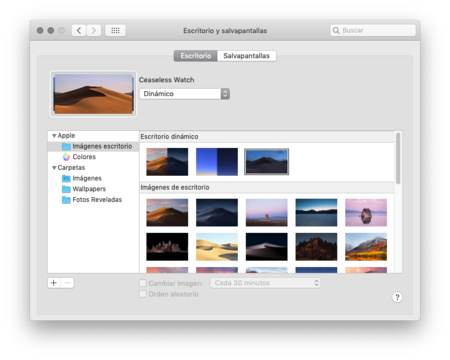Viewport: 450px width, 360px height.
Task: Select the dark single dune wallpaper
Action: [266, 247]
